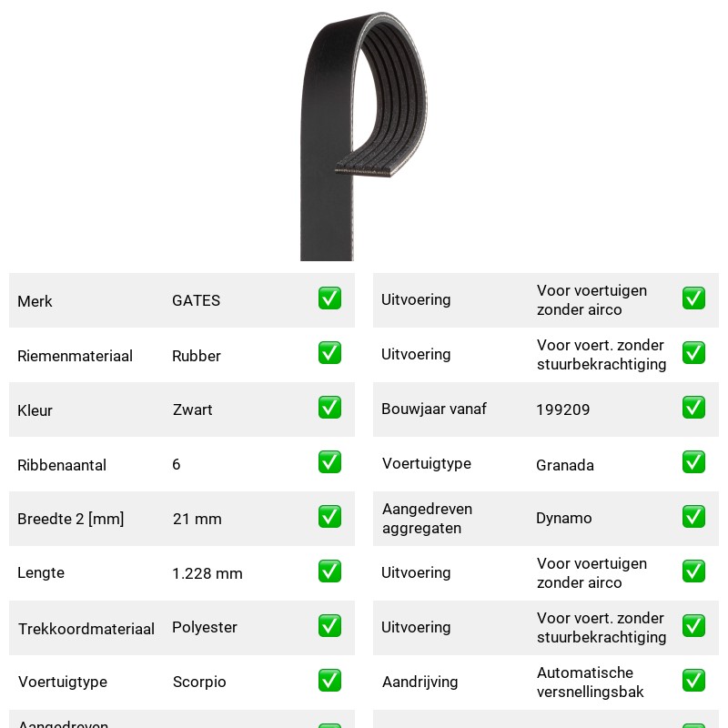Click the Lengte label in the specs table

click(41, 572)
